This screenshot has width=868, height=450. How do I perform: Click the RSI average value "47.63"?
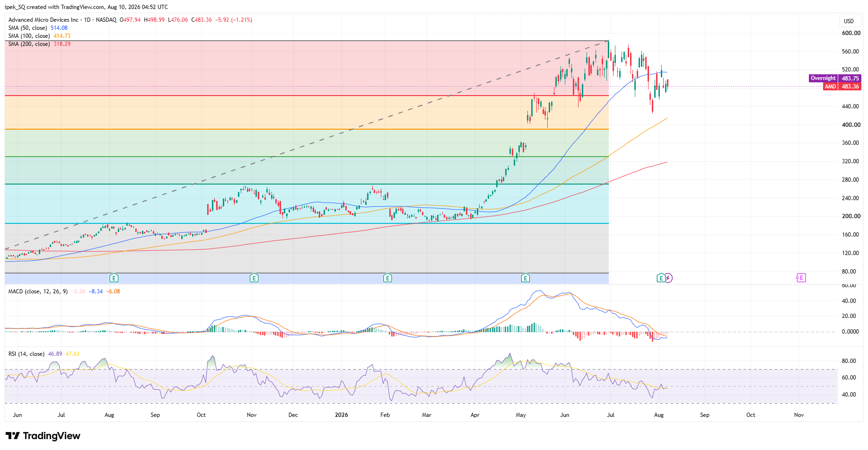pyautogui.click(x=72, y=354)
